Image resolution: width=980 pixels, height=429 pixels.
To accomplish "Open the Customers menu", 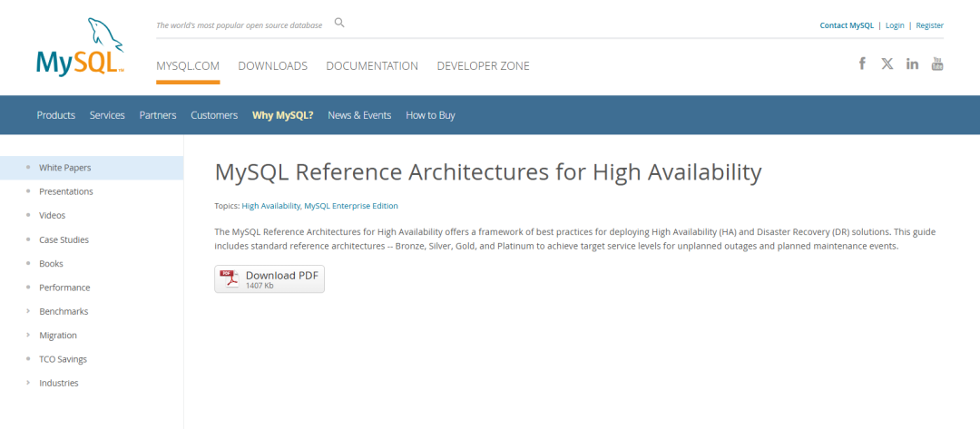I will pos(214,115).
